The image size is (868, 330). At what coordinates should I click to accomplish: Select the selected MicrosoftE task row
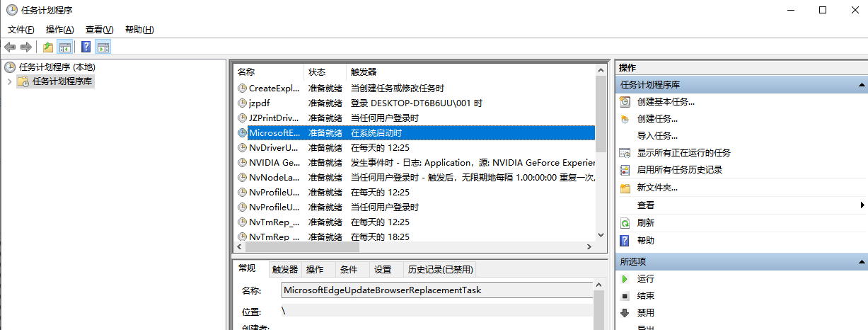pos(415,133)
